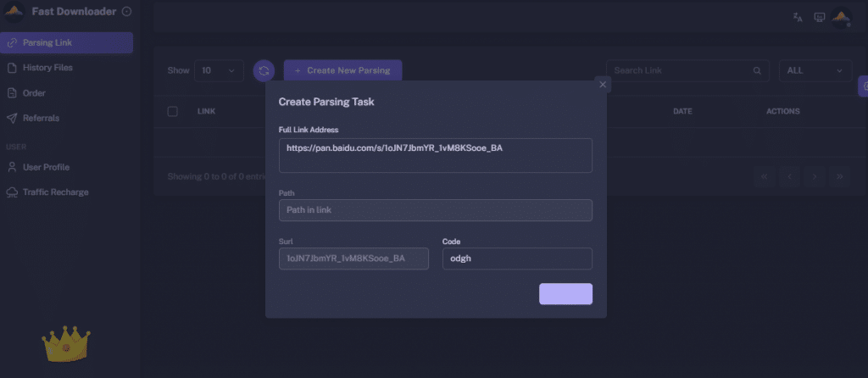Select Traffic Recharge in sidebar
The height and width of the screenshot is (378, 868).
pyautogui.click(x=55, y=192)
